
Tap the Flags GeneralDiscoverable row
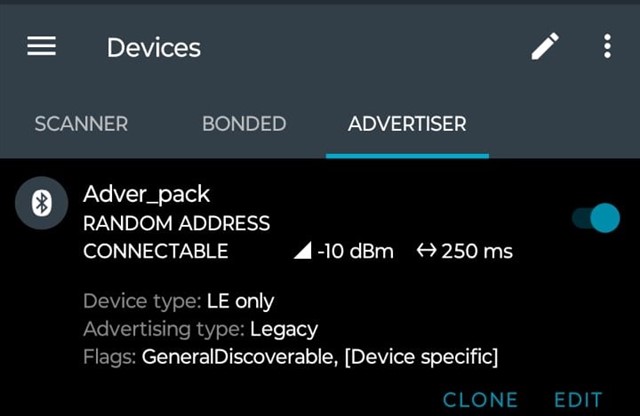click(x=291, y=357)
